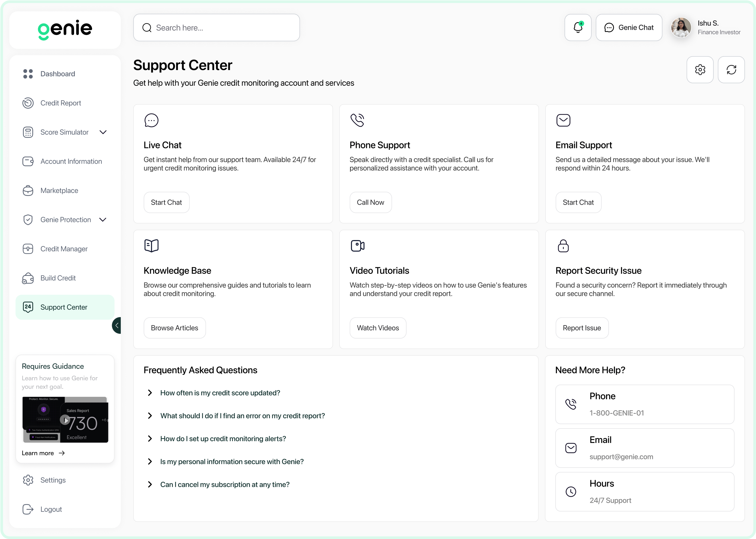Click the Report Security Issue lock icon
This screenshot has height=539, width=756.
coord(563,246)
